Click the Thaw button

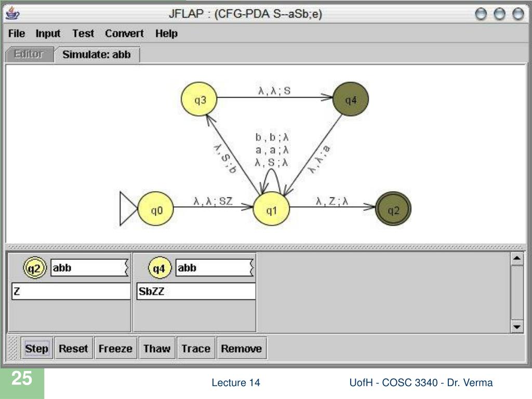click(157, 348)
